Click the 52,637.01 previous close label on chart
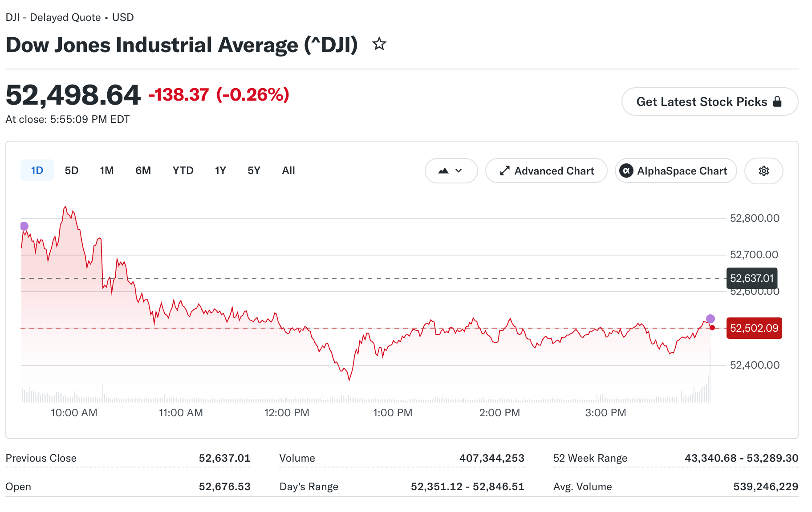Screen dimensions: 812x512 click(752, 278)
